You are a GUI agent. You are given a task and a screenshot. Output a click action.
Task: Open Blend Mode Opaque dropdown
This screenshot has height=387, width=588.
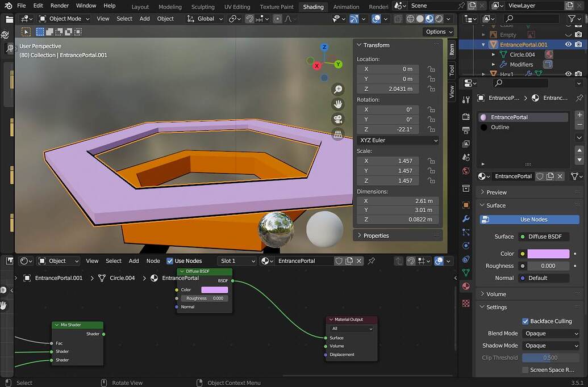pos(551,334)
